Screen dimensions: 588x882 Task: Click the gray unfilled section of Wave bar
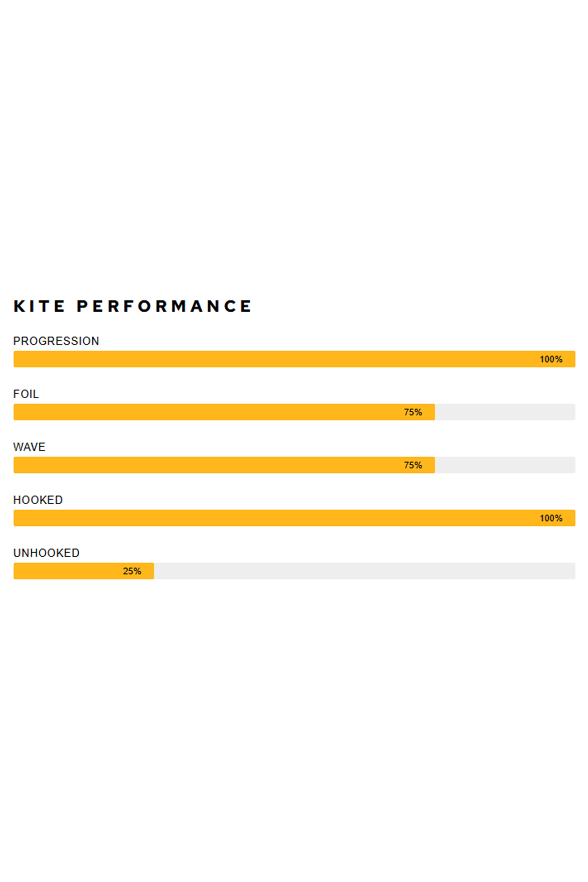(x=505, y=465)
